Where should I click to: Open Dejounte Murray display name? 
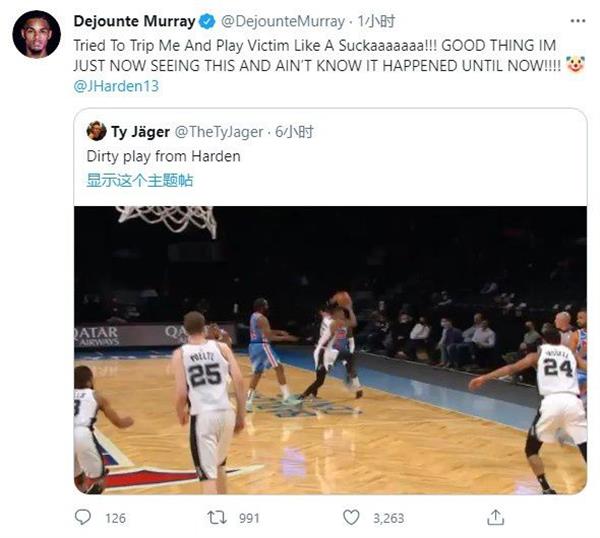[134, 21]
